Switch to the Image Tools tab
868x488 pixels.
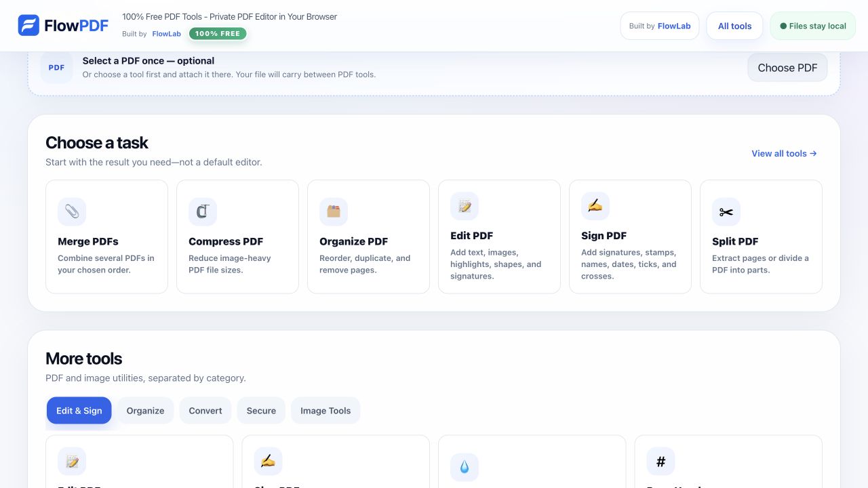325,411
